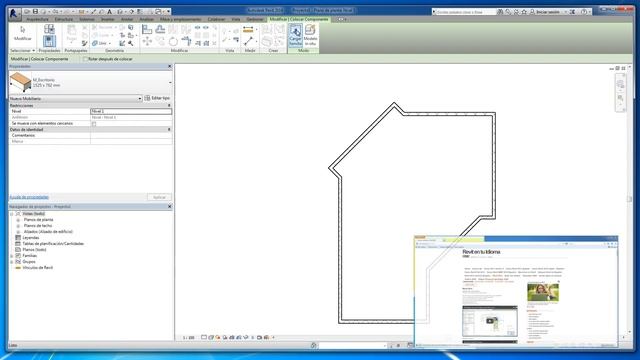640x360 pixels.
Task: Open the steering wheel navigation icon
Action: coord(620,84)
